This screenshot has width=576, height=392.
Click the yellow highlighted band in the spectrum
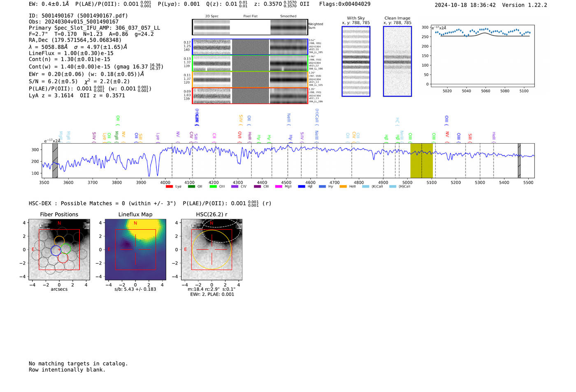click(x=422, y=160)
